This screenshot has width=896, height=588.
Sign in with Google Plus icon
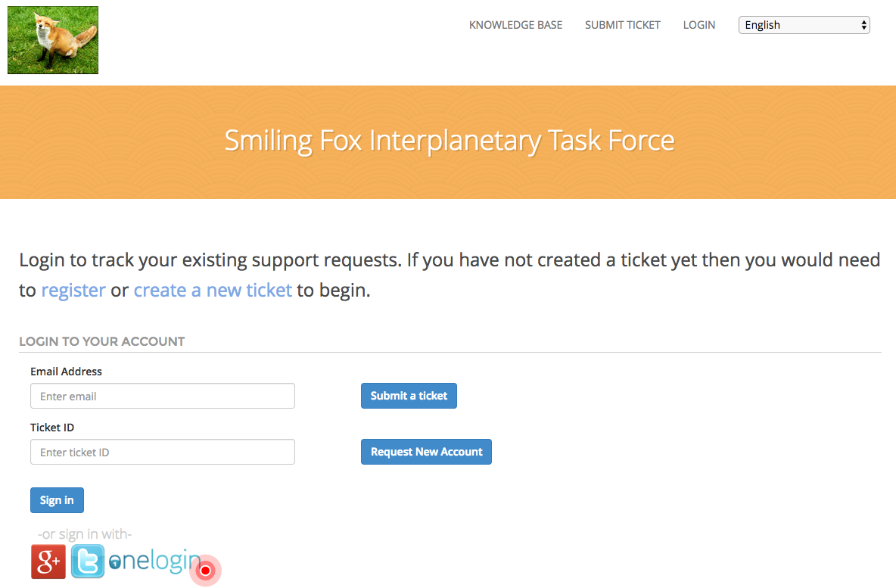(x=48, y=562)
